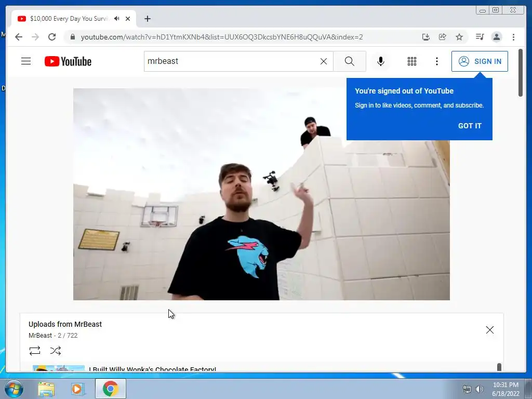Open the YouTube hamburger guide menu
This screenshot has height=399, width=532.
click(26, 61)
